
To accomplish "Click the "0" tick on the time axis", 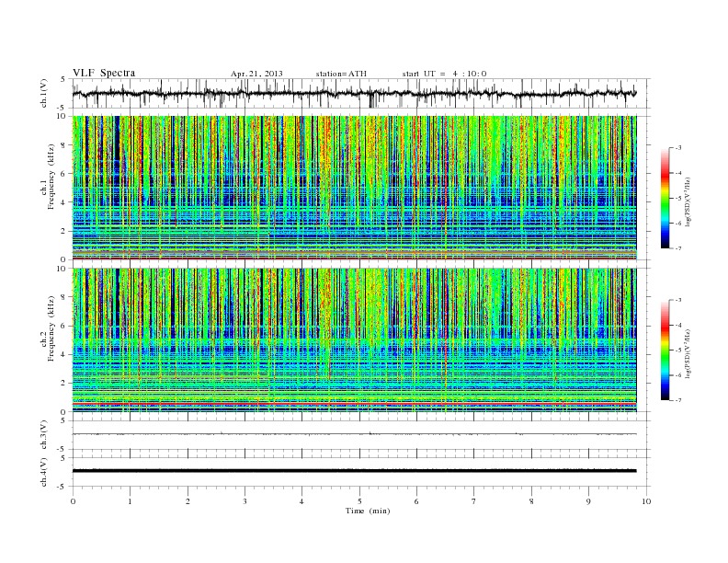I will pyautogui.click(x=73, y=501).
